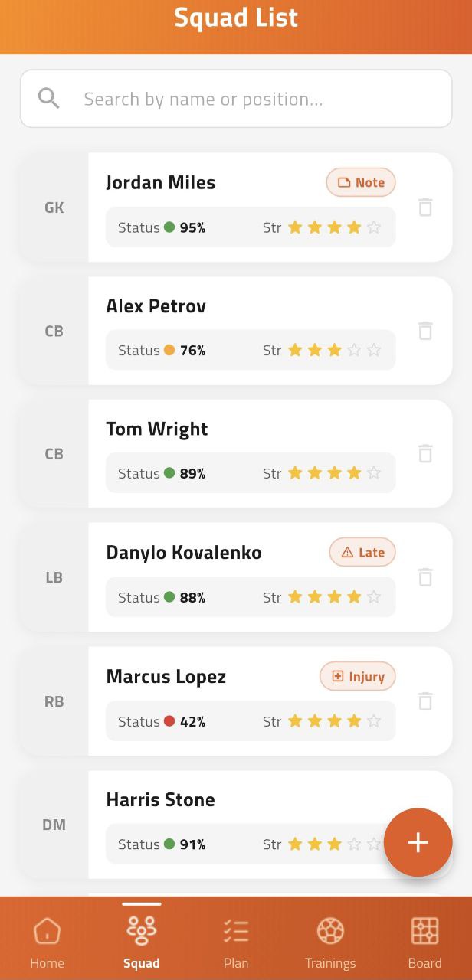
Task: Expand Alex Petrov's player card
Action: [x=230, y=306]
